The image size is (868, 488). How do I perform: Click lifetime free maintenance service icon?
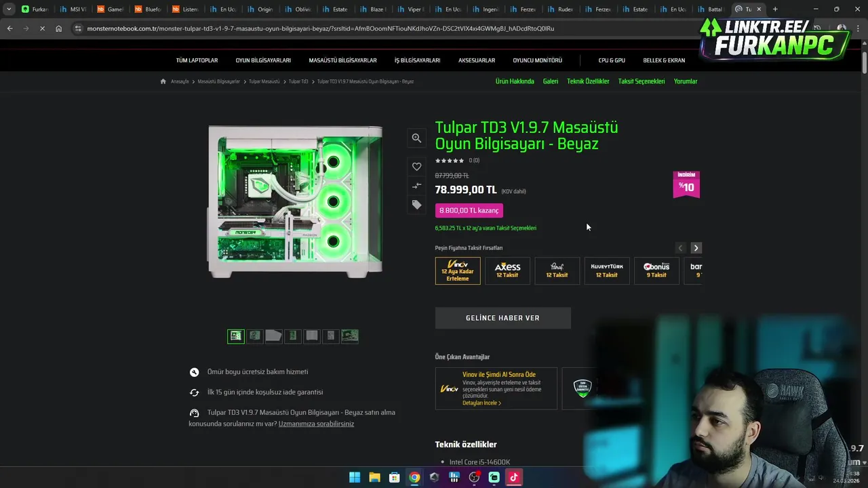(194, 372)
